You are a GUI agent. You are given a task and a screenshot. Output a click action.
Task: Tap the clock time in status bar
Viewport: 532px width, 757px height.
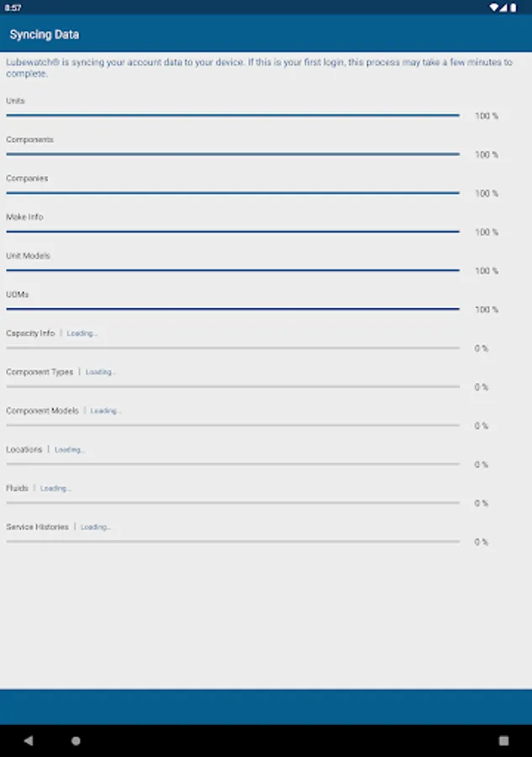(x=13, y=8)
